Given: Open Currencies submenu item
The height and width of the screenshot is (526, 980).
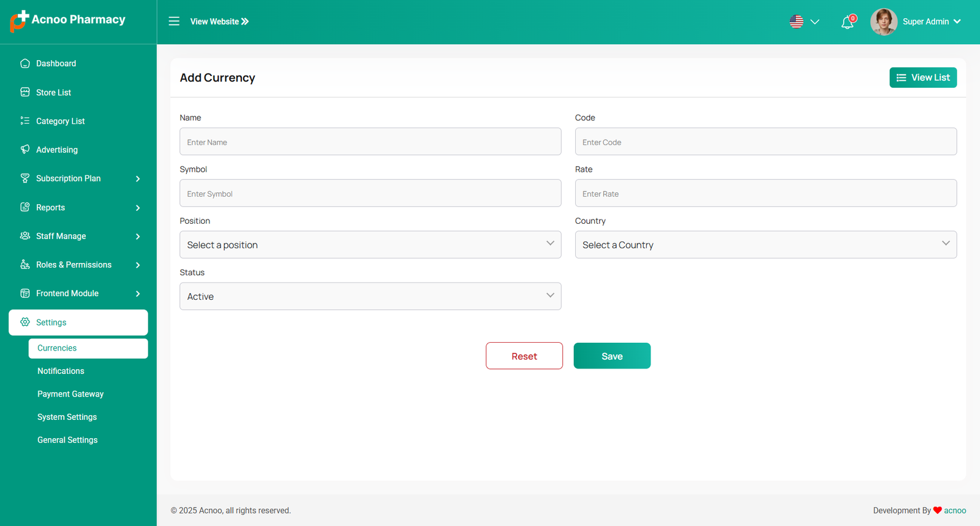Looking at the screenshot, I should tap(88, 348).
